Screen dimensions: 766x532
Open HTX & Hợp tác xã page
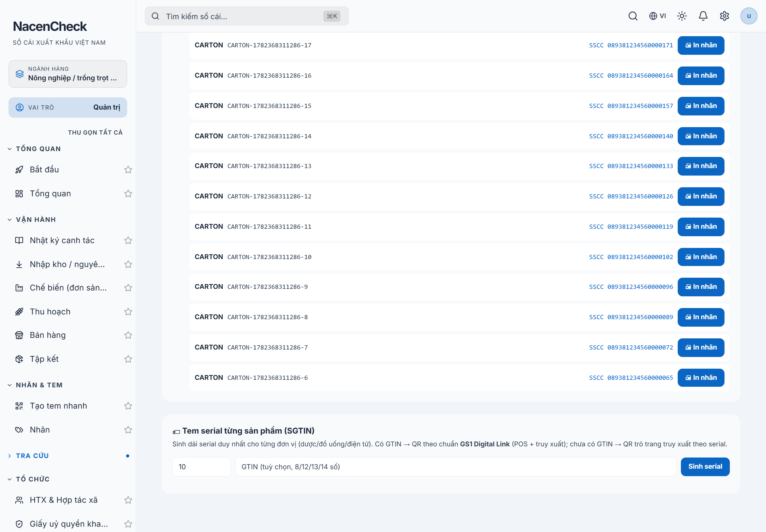click(64, 500)
